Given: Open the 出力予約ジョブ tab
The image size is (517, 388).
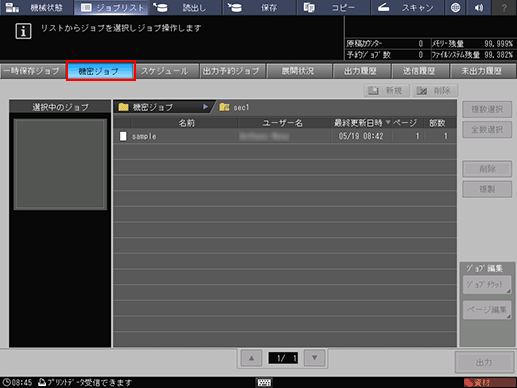Looking at the screenshot, I should pos(232,71).
